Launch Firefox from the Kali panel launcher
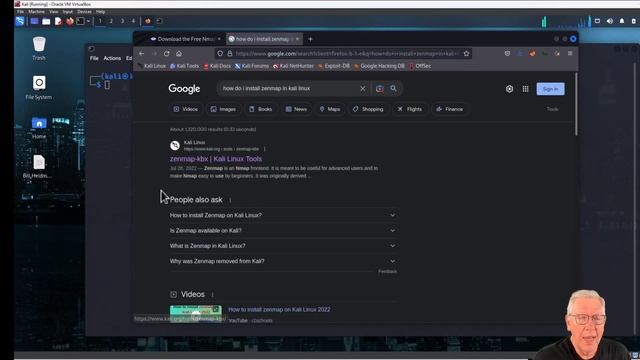 [x=70, y=21]
